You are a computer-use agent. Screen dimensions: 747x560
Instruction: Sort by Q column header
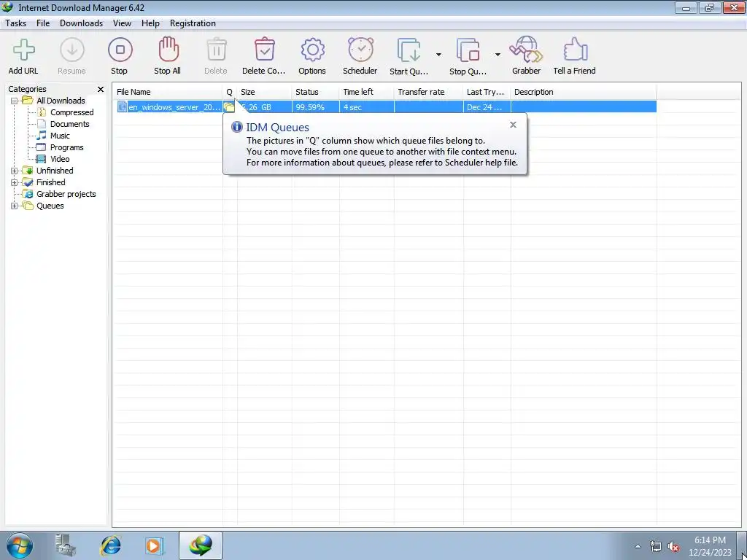click(230, 92)
